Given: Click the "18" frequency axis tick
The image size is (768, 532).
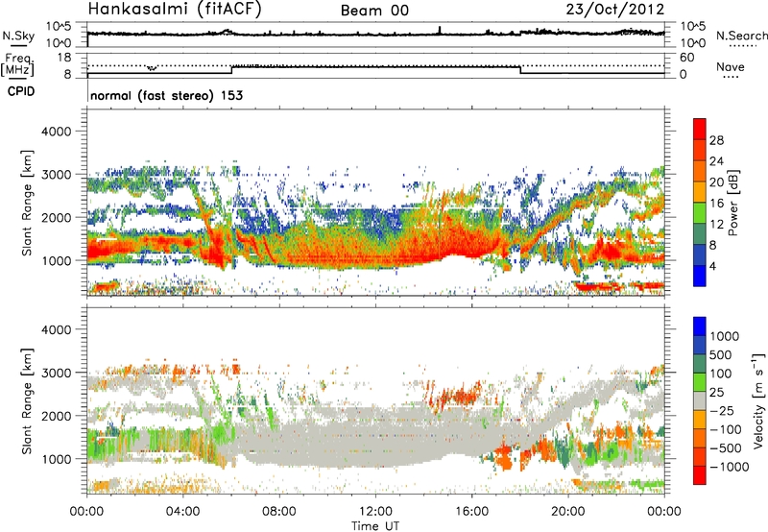Looking at the screenshot, I should 64,58.
